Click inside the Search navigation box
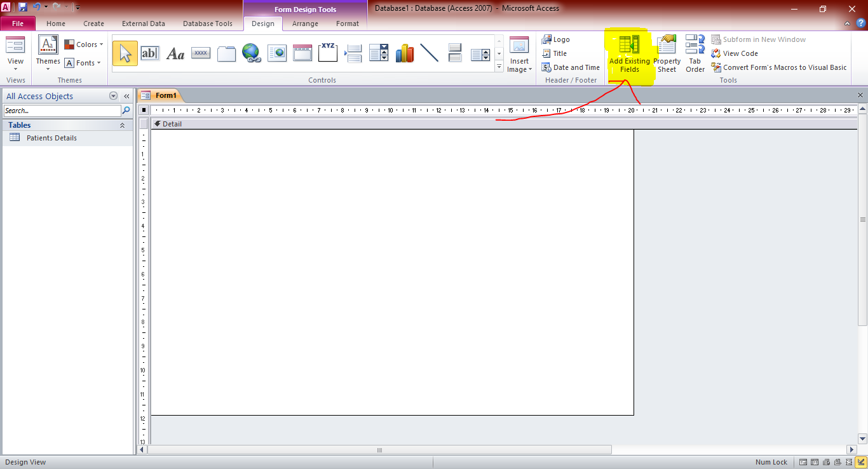Image resolution: width=868 pixels, height=469 pixels. [x=60, y=110]
